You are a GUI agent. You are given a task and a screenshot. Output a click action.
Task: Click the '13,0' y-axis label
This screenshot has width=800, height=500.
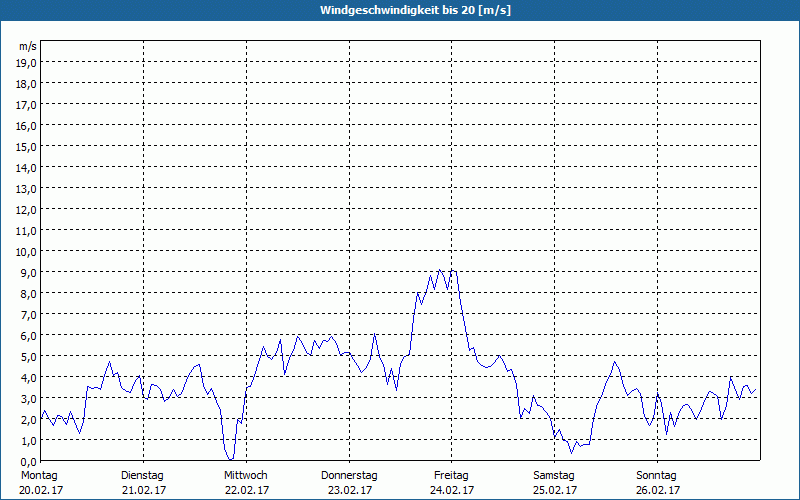(27, 189)
